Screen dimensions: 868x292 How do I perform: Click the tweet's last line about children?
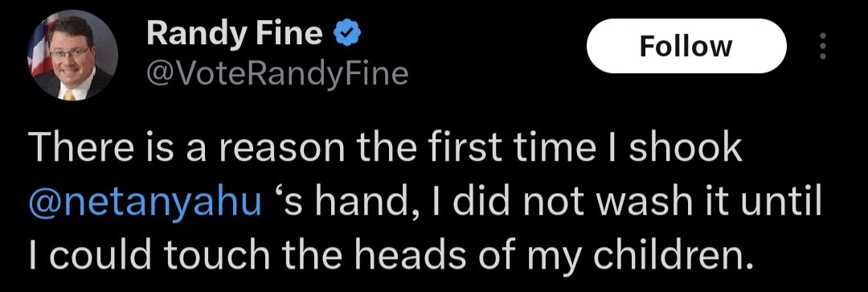coord(387,257)
